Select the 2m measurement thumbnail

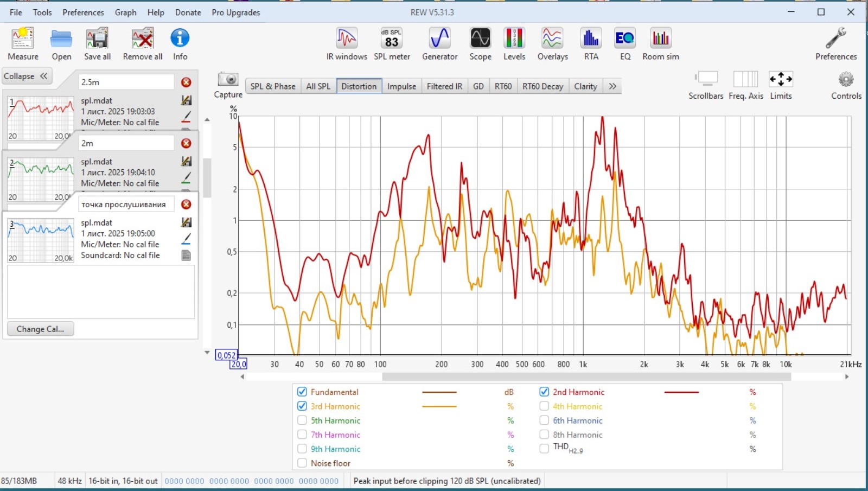41,179
